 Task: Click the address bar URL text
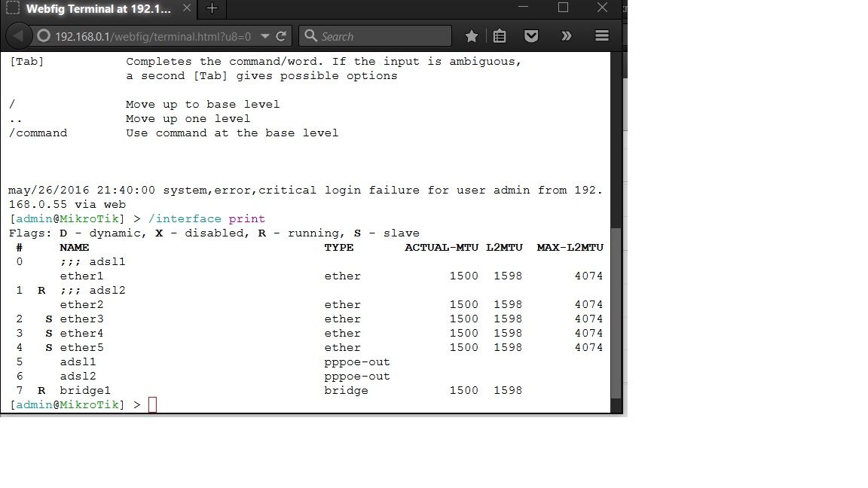click(x=153, y=37)
